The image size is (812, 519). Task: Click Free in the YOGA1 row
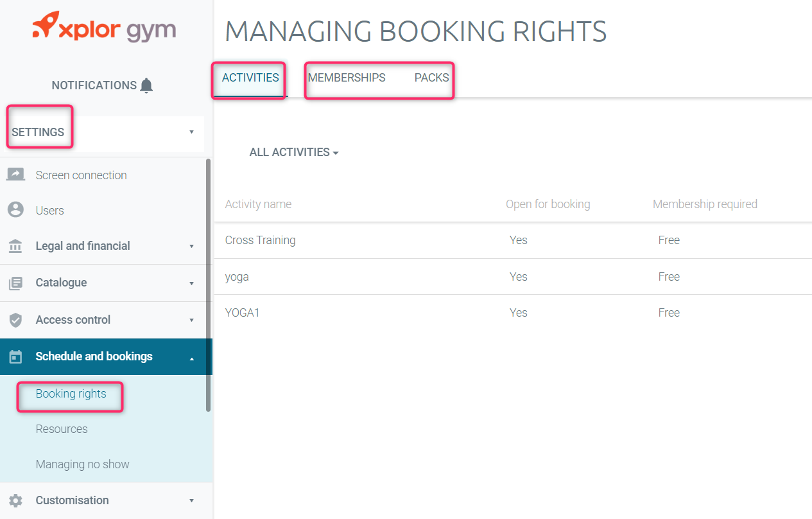tap(669, 313)
